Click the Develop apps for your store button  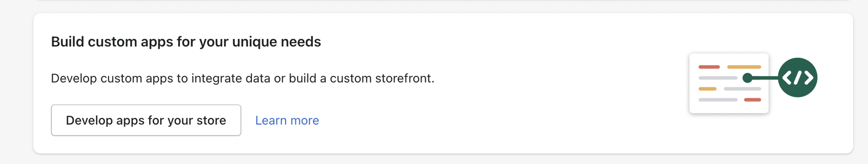pyautogui.click(x=146, y=120)
